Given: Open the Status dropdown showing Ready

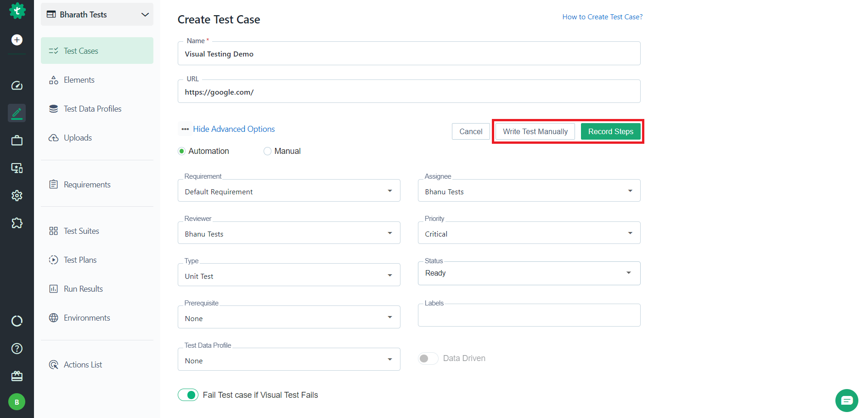Looking at the screenshot, I should click(529, 273).
